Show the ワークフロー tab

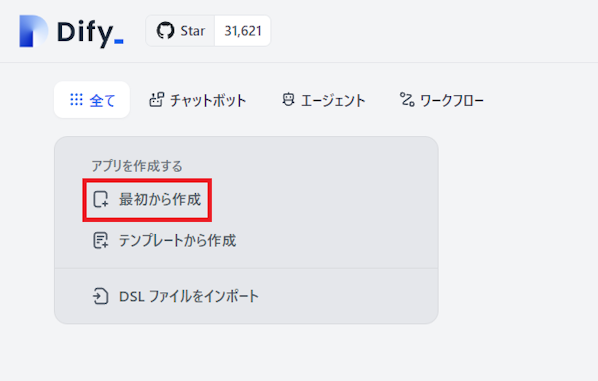tap(442, 100)
